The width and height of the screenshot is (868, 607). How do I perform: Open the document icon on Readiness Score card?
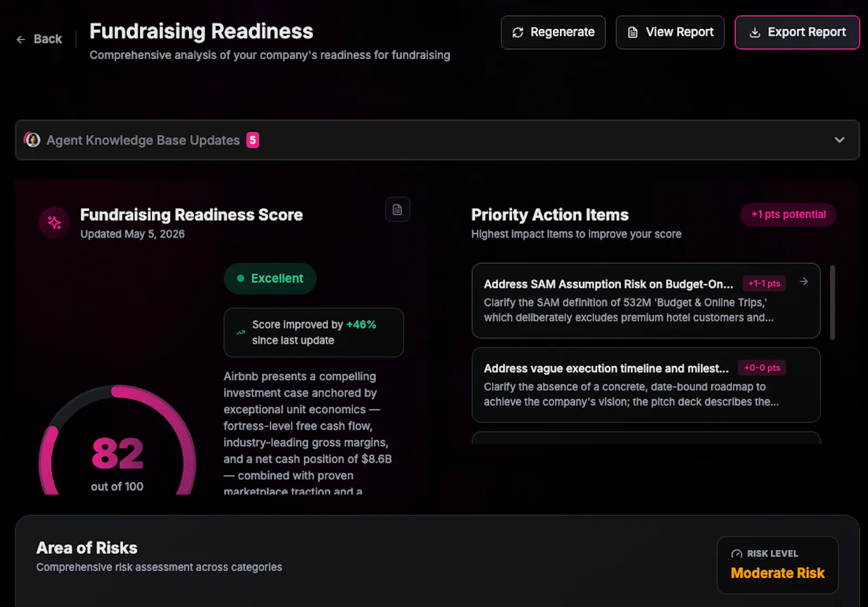397,209
